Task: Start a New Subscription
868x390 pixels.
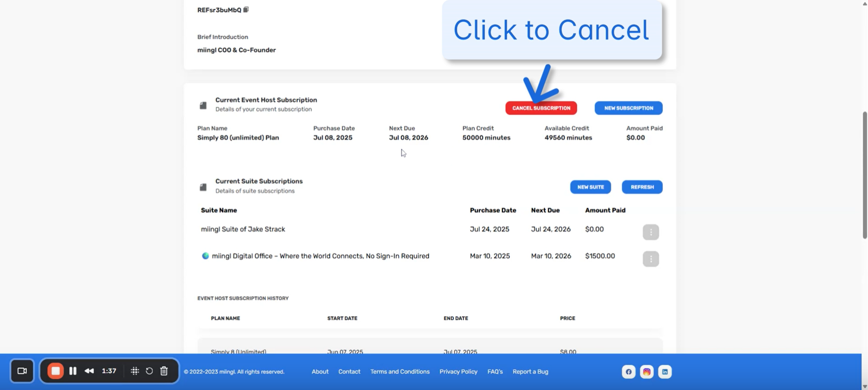Action: (628, 108)
